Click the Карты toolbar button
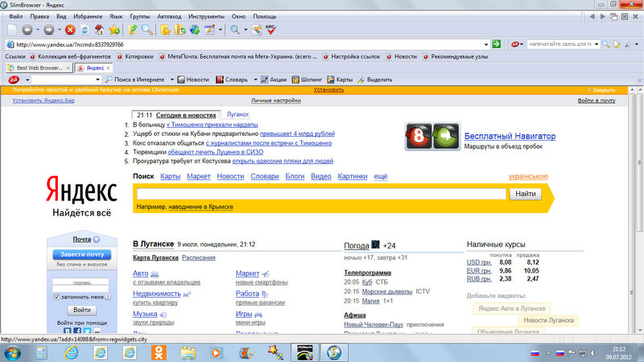Viewport: 644px width, 362px height. coord(340,80)
